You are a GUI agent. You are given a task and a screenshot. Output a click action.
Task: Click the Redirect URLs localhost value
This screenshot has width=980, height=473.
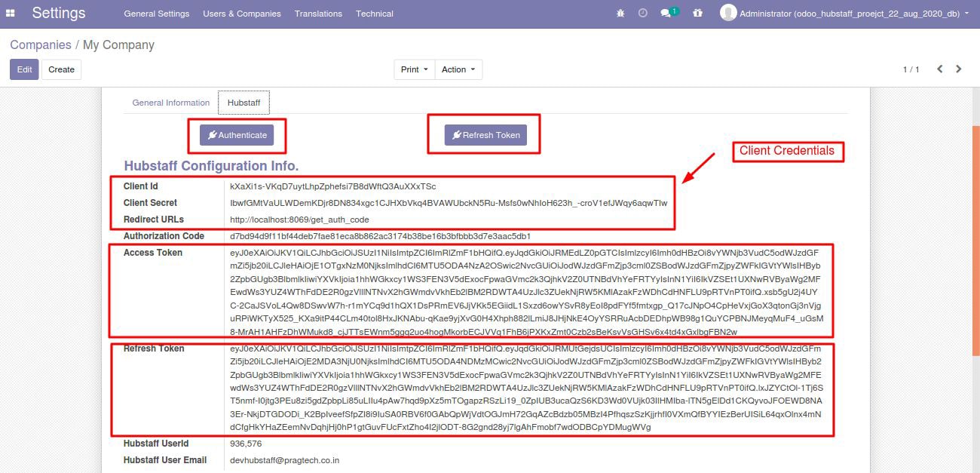(x=300, y=220)
